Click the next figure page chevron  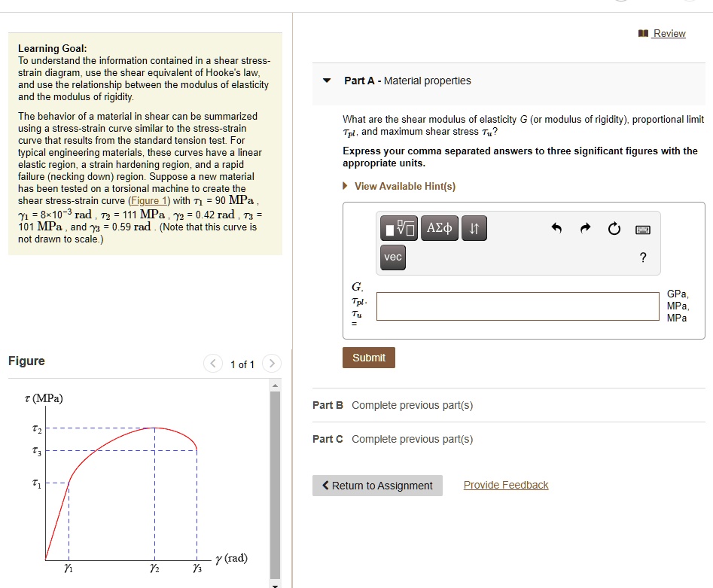pos(272,364)
